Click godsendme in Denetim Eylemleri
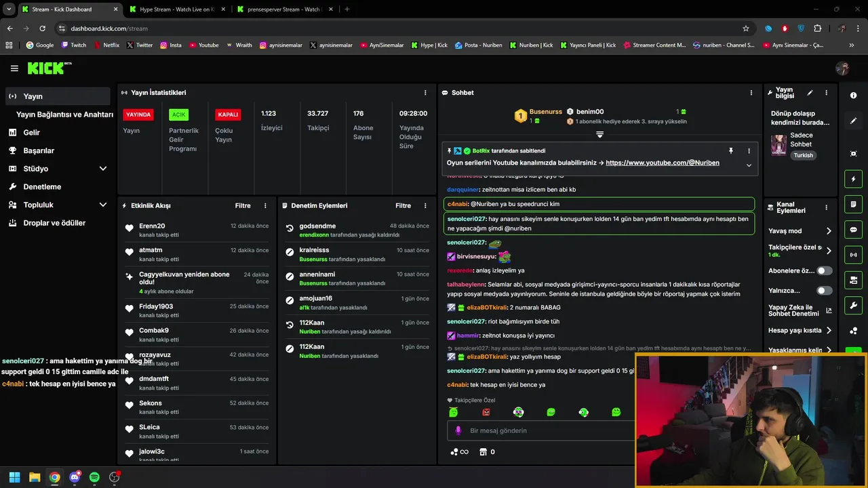This screenshot has width=868, height=488. [x=317, y=226]
